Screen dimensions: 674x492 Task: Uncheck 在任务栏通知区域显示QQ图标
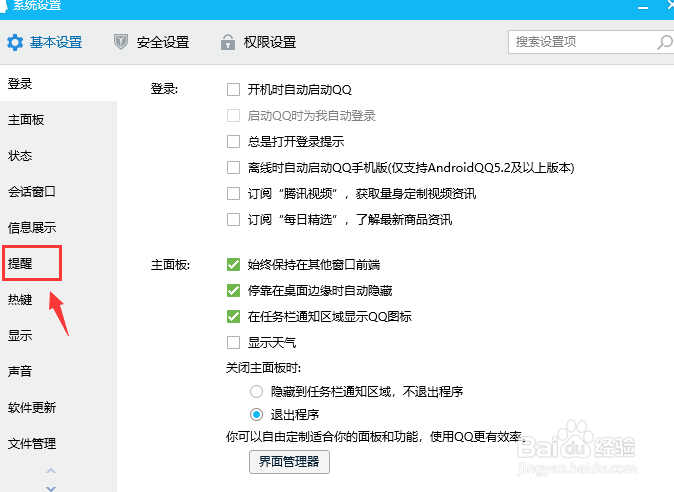coord(233,317)
